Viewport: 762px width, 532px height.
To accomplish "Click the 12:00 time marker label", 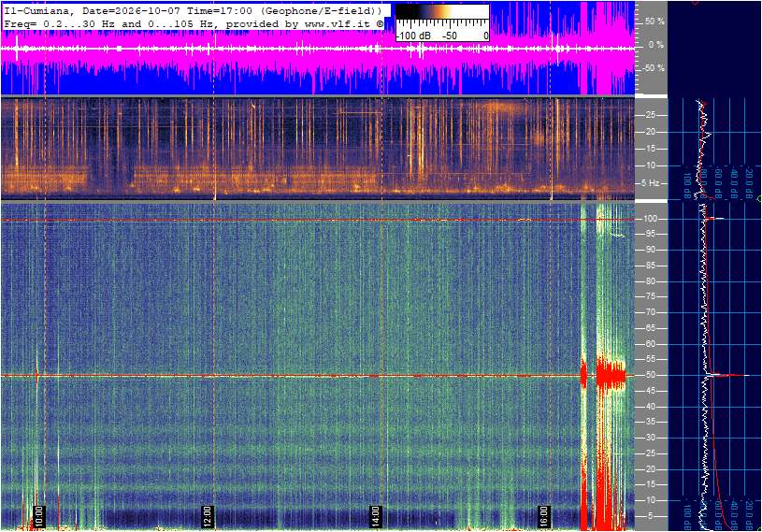I will (x=208, y=516).
